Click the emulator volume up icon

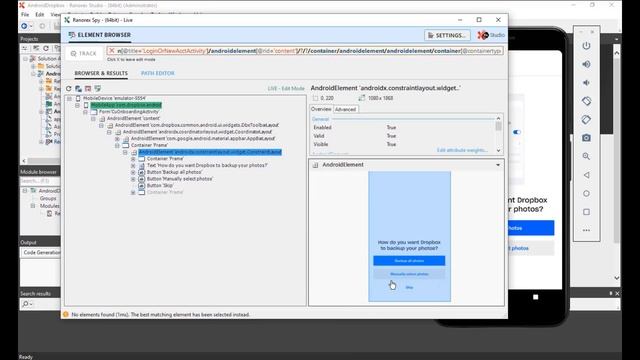coord(586,64)
